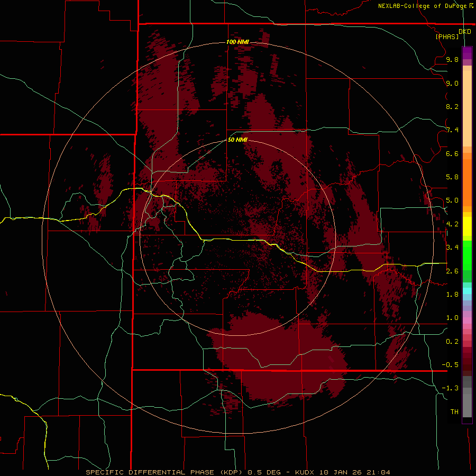Click the cyan segment of color bar

tap(467, 290)
